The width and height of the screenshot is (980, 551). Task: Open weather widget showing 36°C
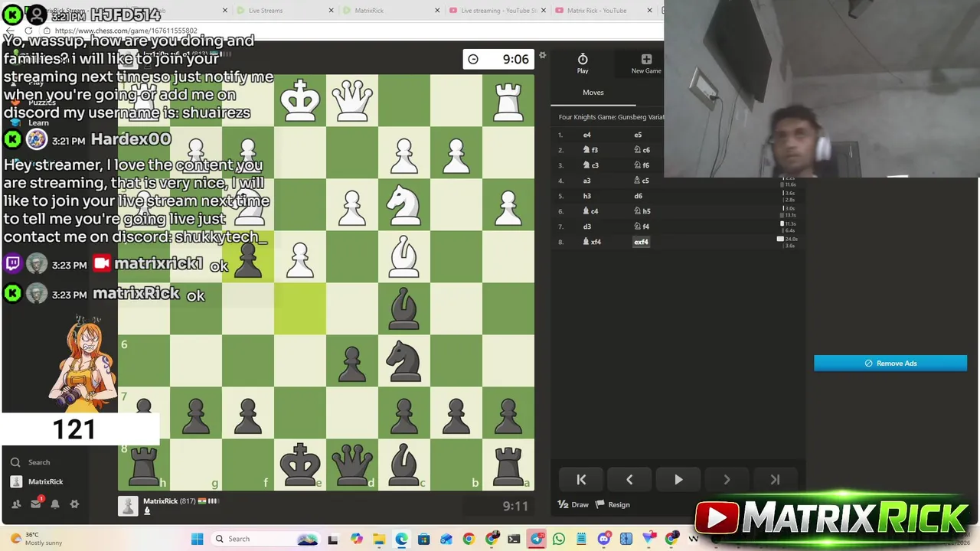click(x=34, y=539)
